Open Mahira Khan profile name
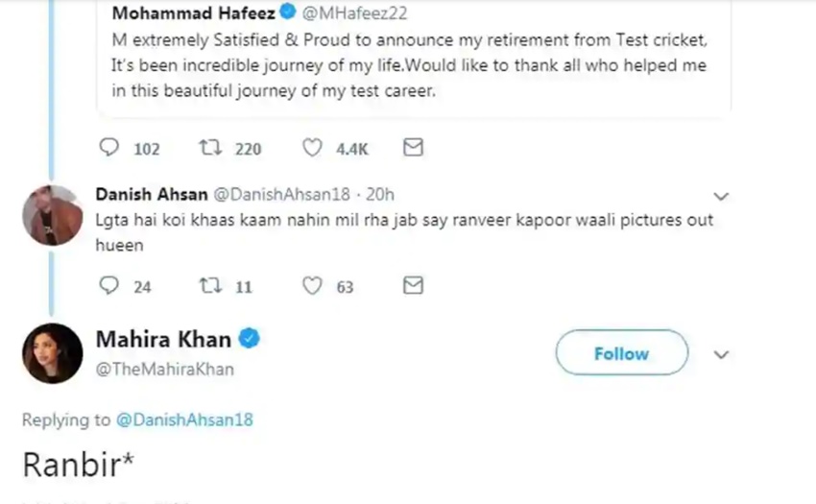Viewport: 816px width, 504px height. coord(163,340)
